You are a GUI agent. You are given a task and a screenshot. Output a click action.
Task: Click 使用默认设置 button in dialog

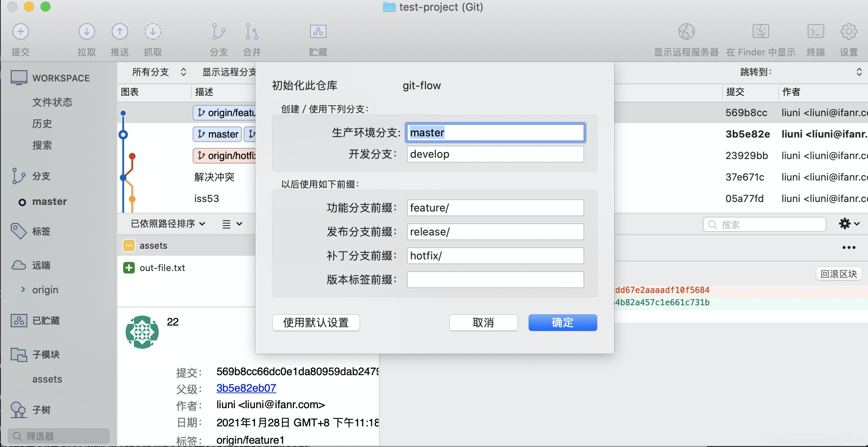point(316,323)
